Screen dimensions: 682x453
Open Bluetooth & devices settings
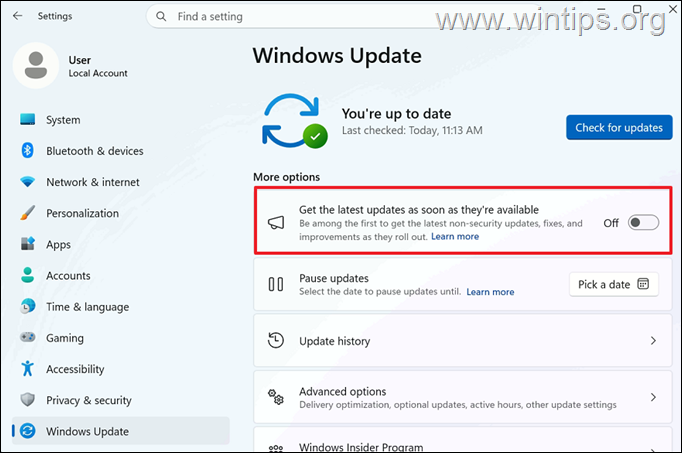[120, 151]
